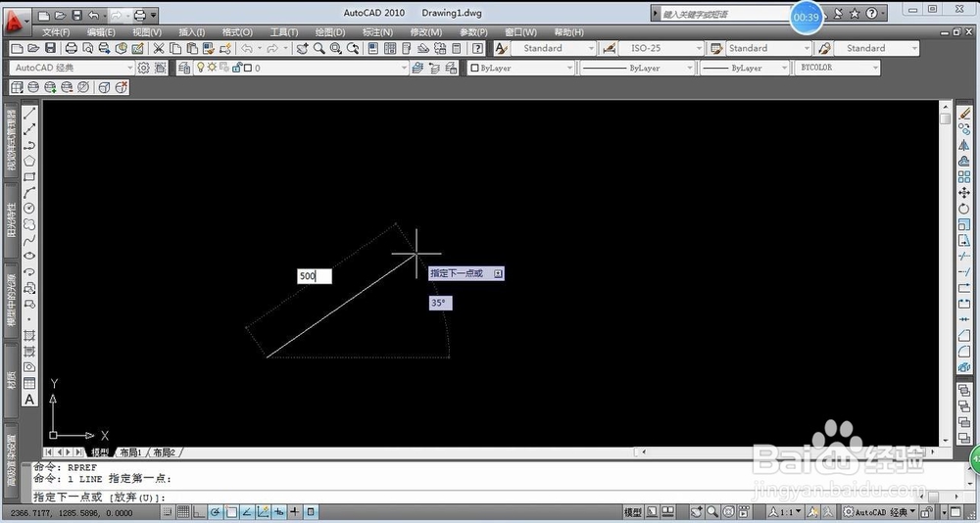Toggle Lineweight display in status bar
Screen dimensions: 980x523
tap(295, 512)
